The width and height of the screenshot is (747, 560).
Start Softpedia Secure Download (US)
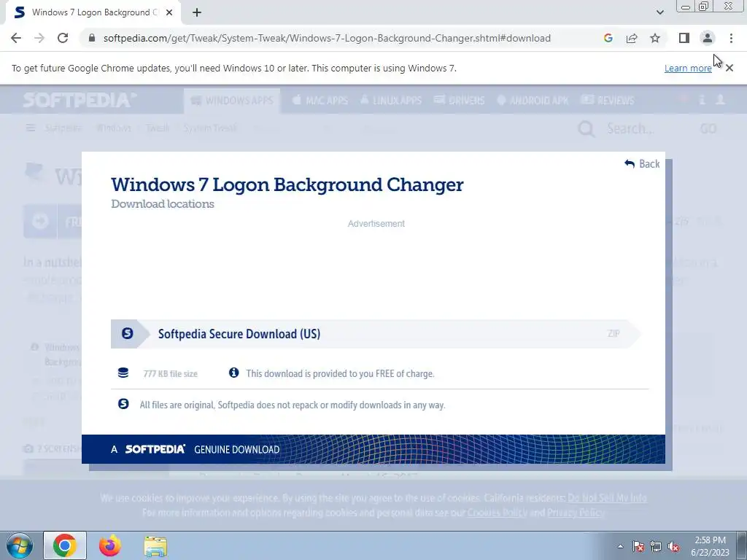coord(375,334)
